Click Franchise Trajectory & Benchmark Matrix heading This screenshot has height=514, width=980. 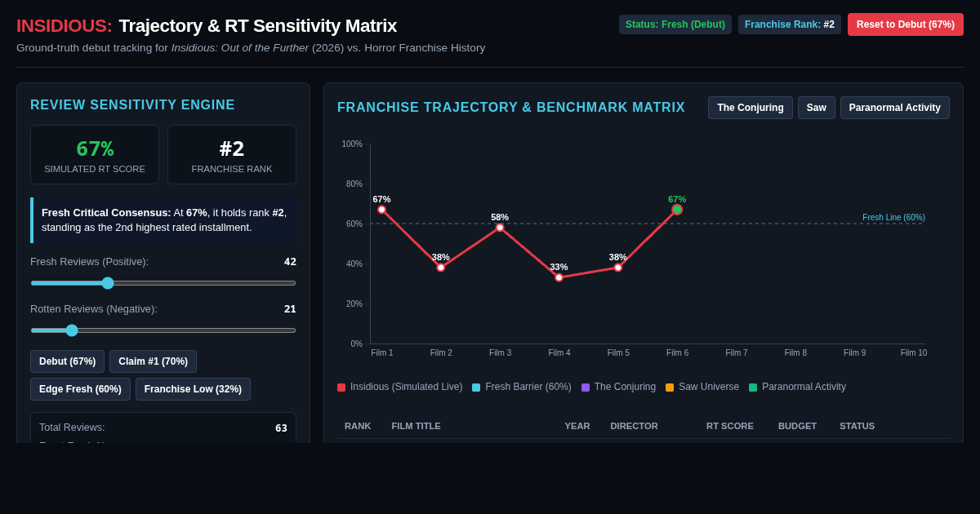pyautogui.click(x=511, y=108)
